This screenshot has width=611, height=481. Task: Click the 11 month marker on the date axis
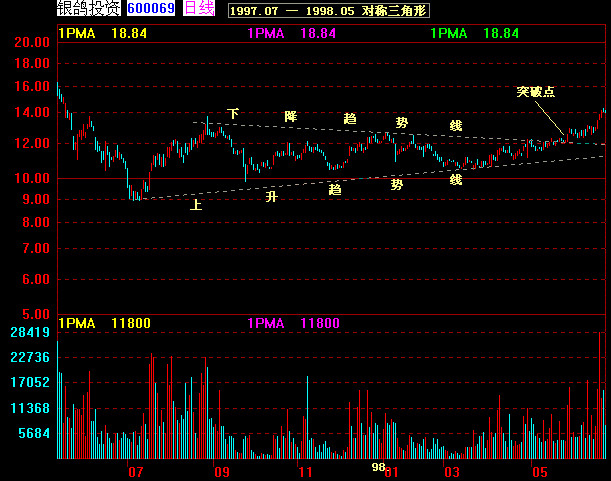point(306,471)
